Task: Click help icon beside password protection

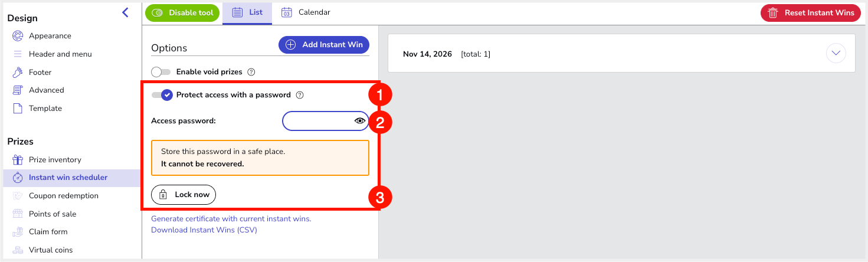Action: [x=300, y=95]
